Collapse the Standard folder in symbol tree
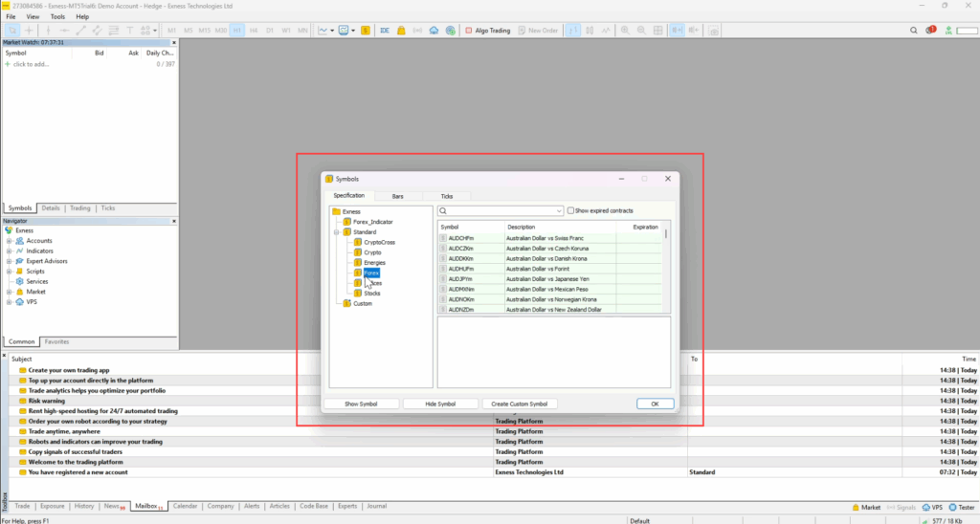Screen dimensions: 980x524 336,232
